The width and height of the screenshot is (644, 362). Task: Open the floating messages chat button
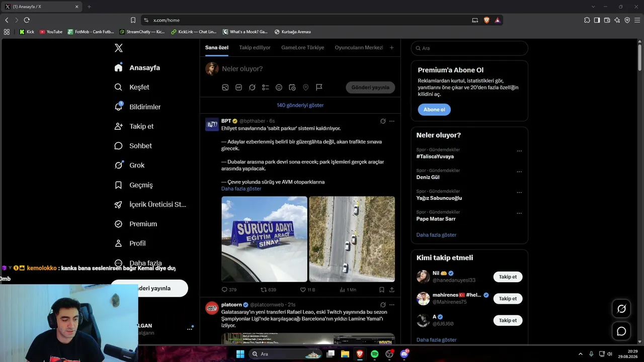[621, 331]
